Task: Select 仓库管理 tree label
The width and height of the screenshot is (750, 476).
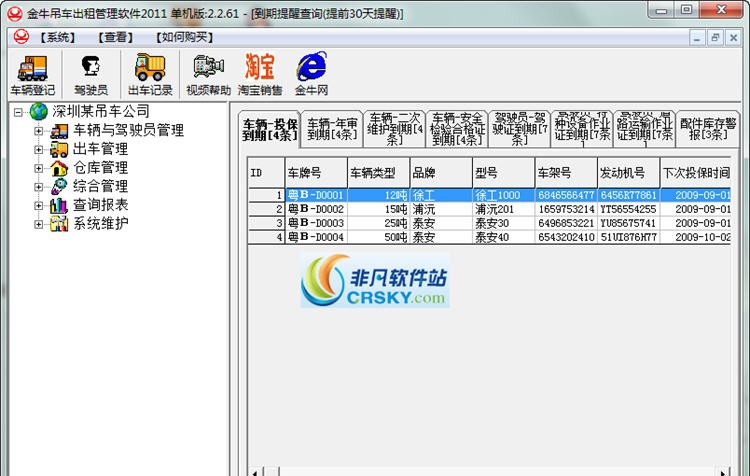Action: click(100, 167)
